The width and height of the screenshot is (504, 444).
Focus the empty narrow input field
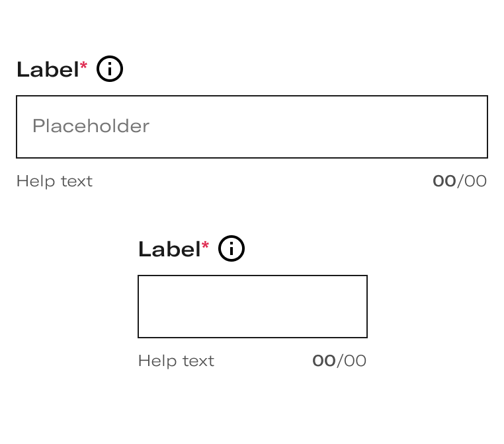253,307
